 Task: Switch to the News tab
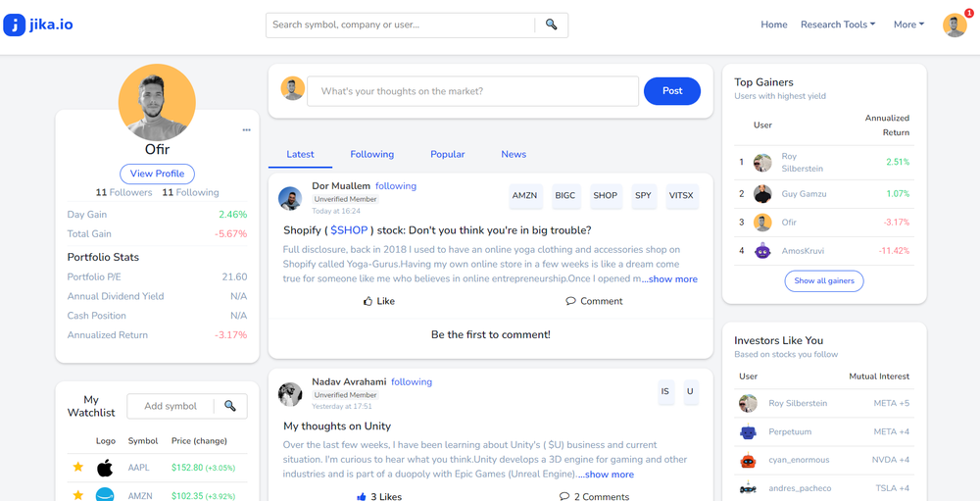coord(514,155)
